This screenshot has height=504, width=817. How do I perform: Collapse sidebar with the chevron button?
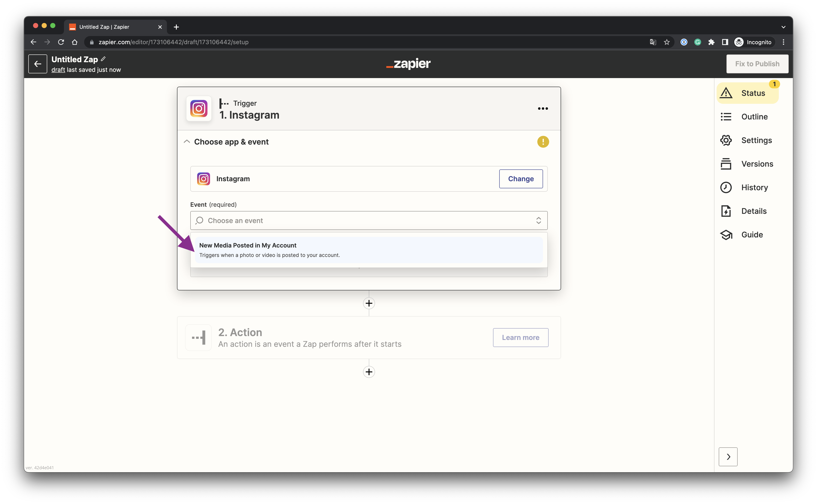tap(728, 457)
